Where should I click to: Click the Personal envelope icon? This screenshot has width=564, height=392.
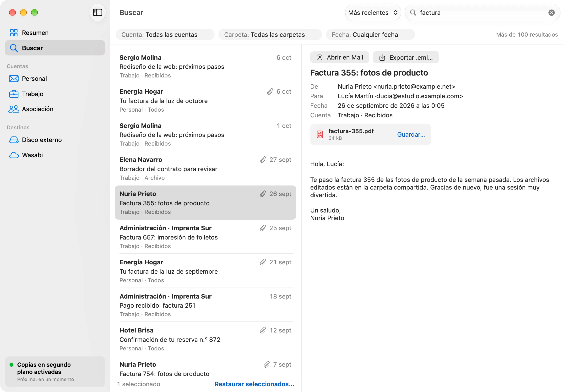(x=14, y=79)
